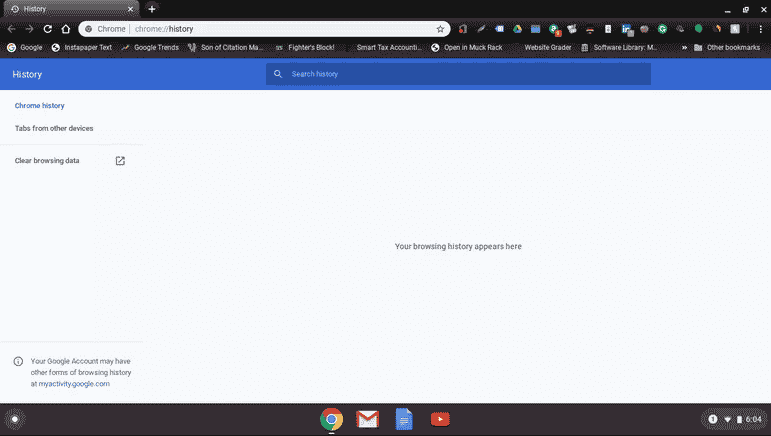Click the search magnifier icon in history
The height and width of the screenshot is (436, 771).
278,74
